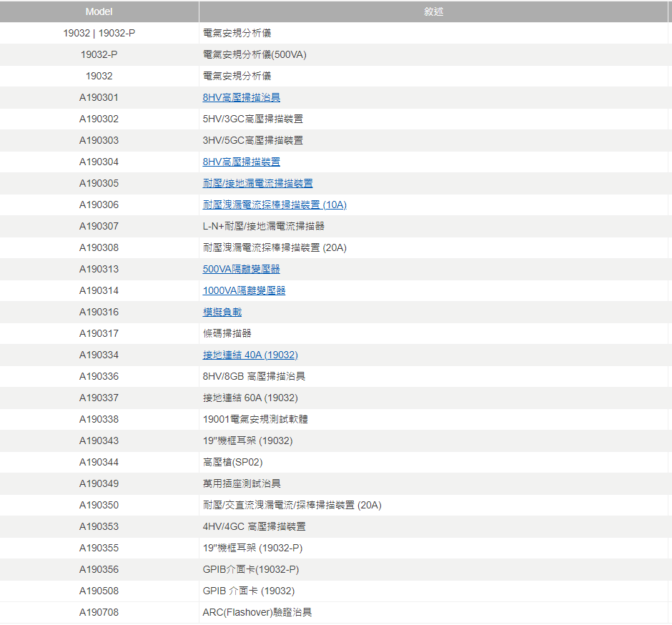Click model cell A190350

pos(99,505)
